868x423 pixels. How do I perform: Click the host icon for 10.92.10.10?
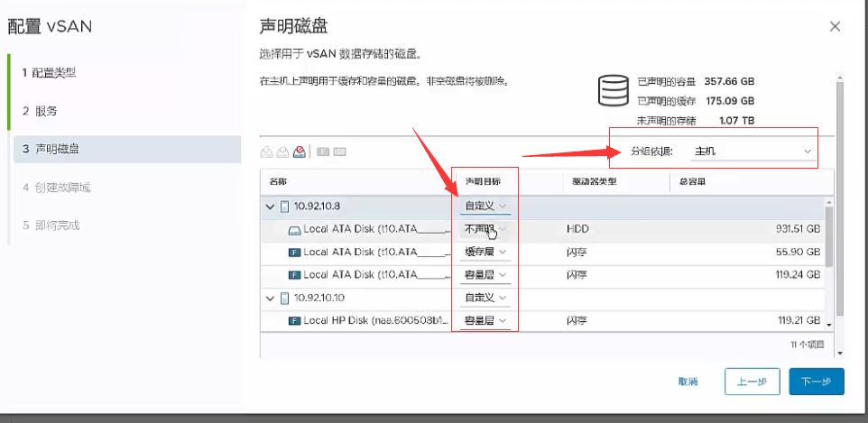point(284,299)
